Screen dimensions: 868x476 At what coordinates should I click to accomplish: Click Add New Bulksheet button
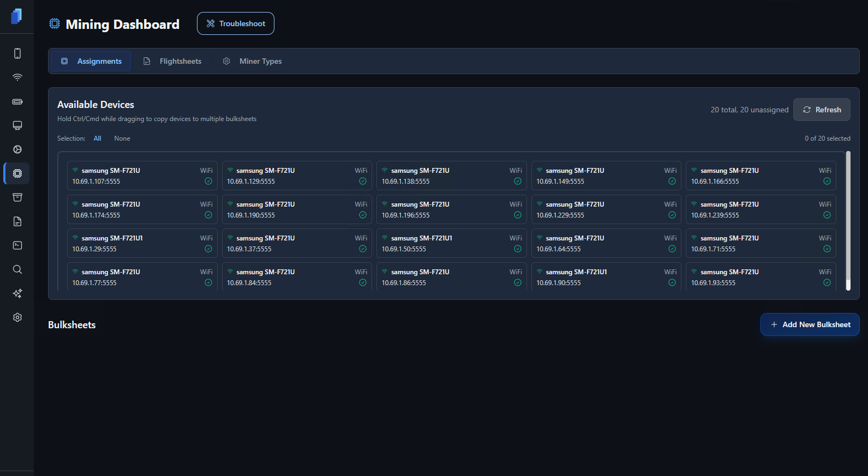tap(810, 324)
